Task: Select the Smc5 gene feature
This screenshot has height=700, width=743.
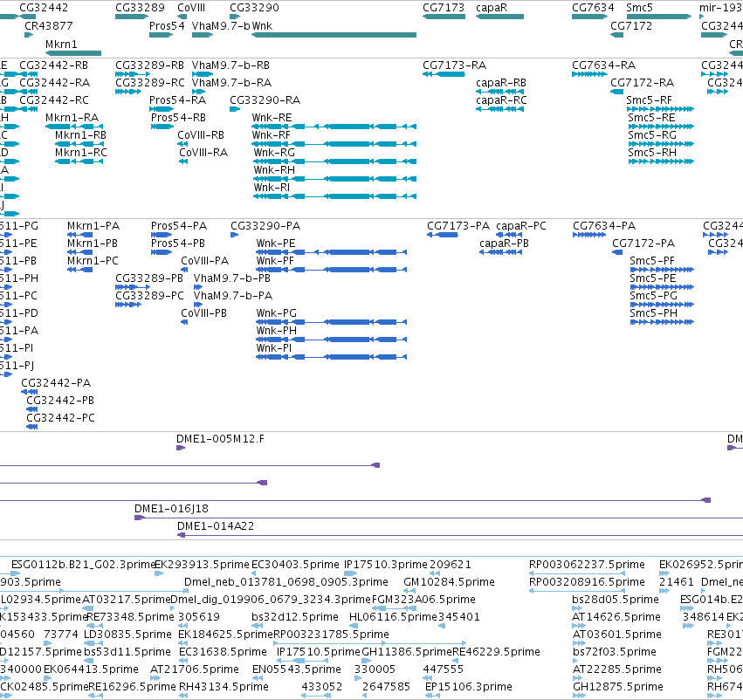Action: (659, 17)
